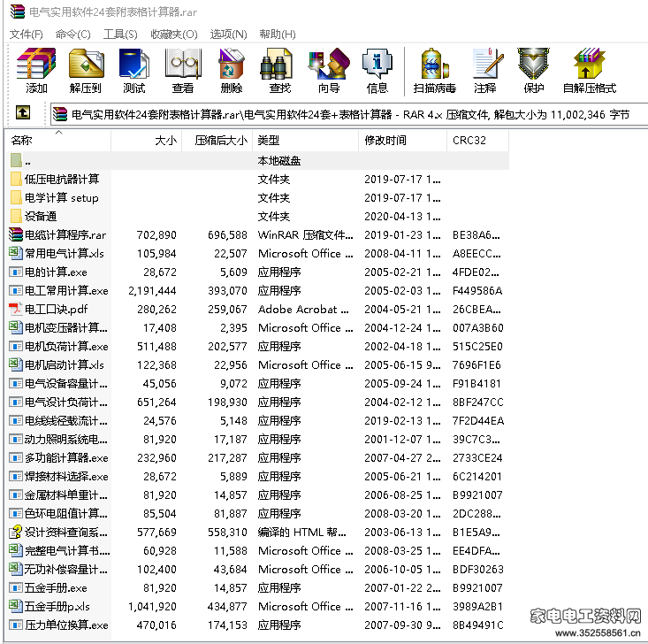Open the 查看 (View) toolbar icon

coord(183,64)
